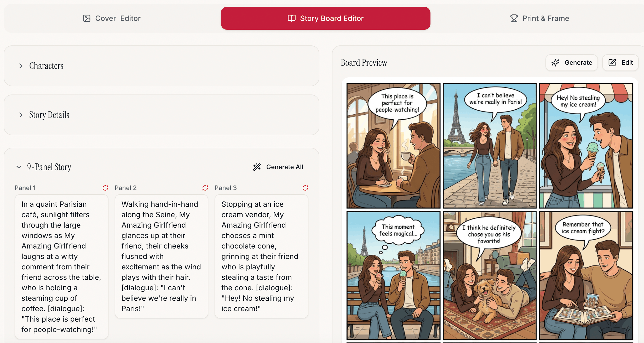This screenshot has width=644, height=343.
Task: Select the Eiffel Tower walking comic panel
Action: point(490,146)
